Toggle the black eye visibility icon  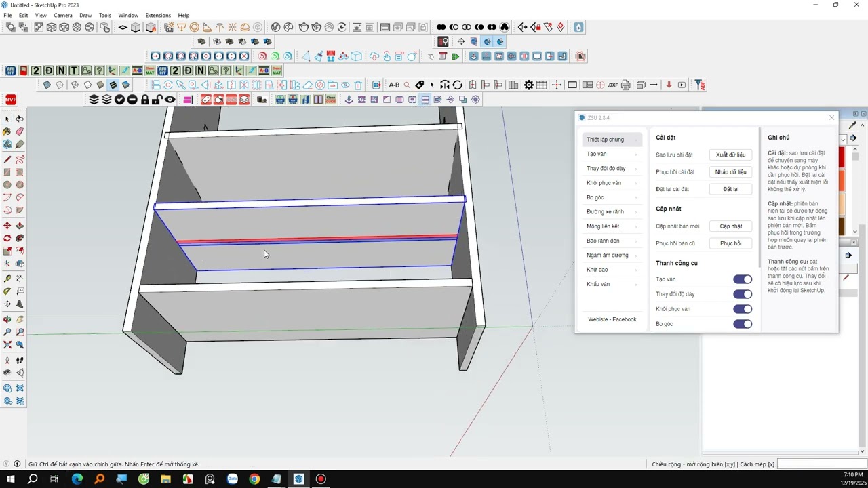[170, 100]
